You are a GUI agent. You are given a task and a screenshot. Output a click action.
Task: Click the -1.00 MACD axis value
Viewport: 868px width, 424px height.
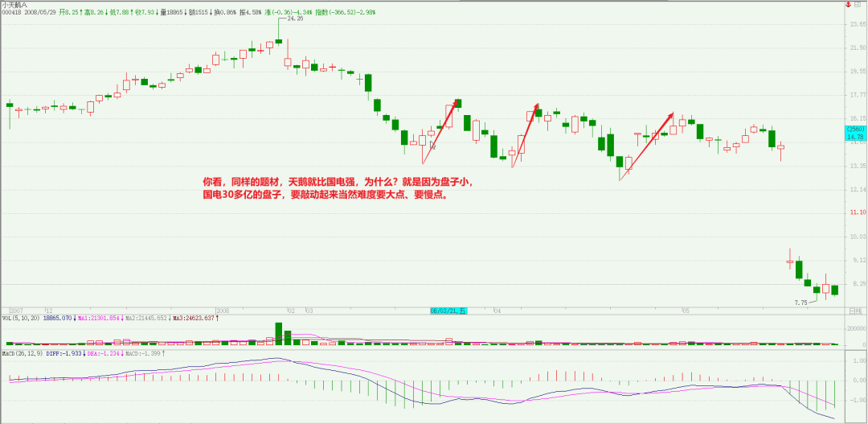[x=858, y=400]
